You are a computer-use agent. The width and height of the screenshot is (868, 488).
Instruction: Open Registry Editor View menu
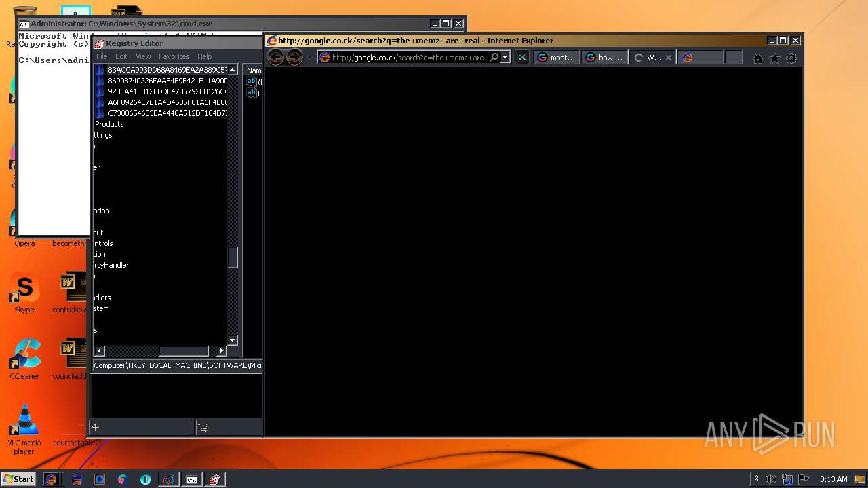pyautogui.click(x=143, y=56)
